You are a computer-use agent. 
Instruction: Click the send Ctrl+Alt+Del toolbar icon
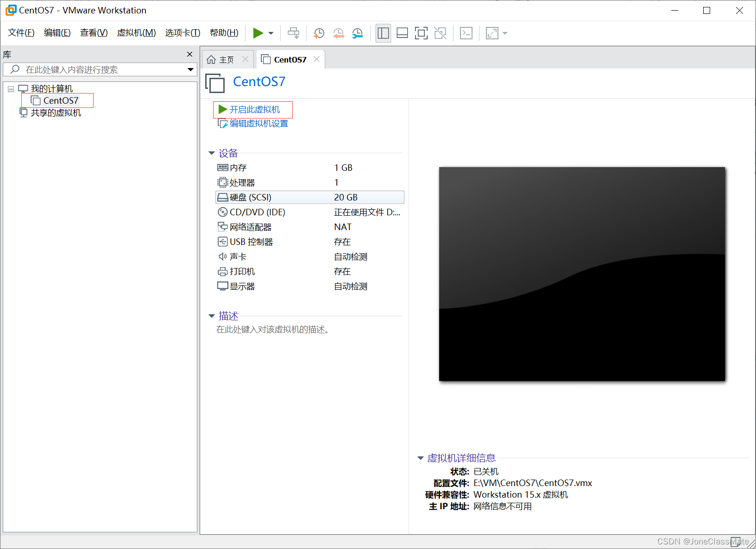(x=293, y=33)
